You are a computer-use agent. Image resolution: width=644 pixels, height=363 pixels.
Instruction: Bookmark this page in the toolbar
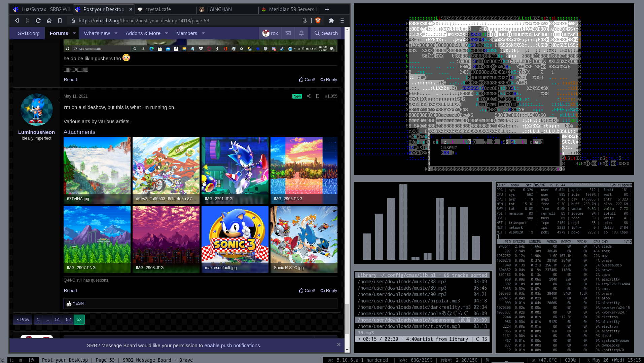pyautogui.click(x=60, y=21)
